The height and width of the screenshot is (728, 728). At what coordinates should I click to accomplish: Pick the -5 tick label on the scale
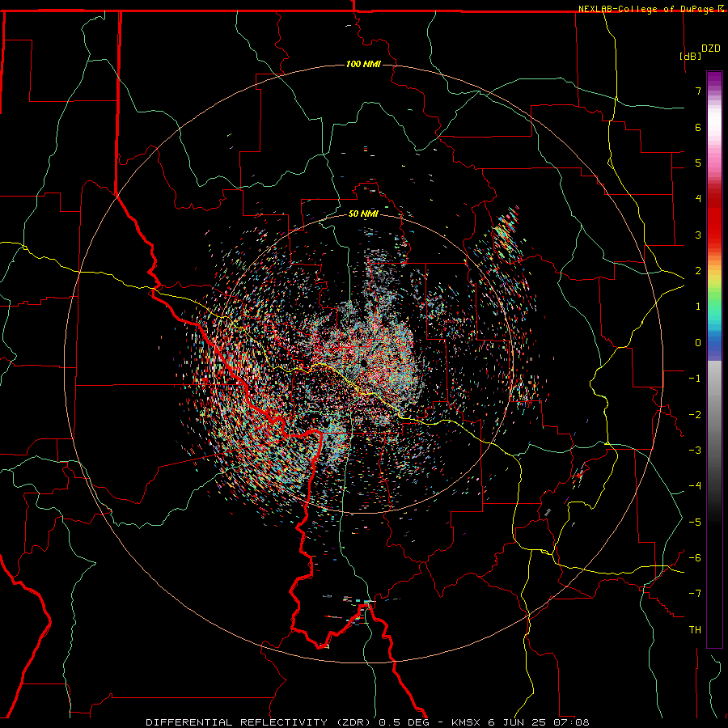tap(695, 523)
